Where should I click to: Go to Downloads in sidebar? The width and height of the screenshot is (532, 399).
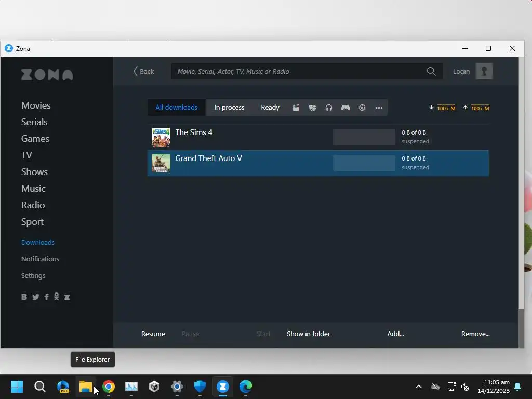(37, 242)
